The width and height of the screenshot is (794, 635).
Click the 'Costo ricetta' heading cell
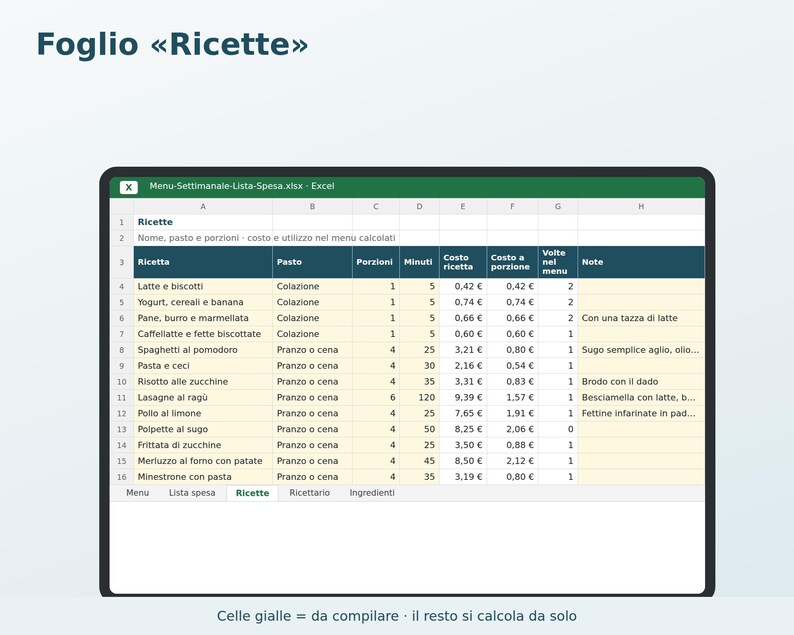(463, 262)
